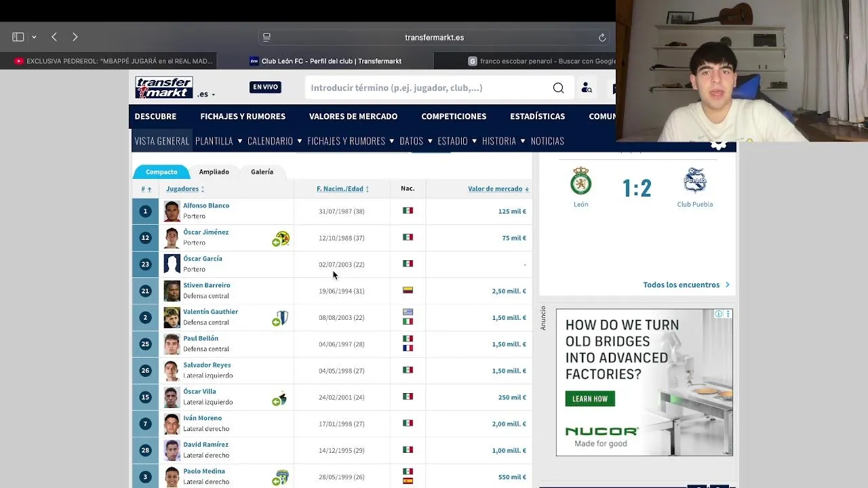Click the club badge beside Óscar Villa
Viewport: 868px width, 488px height.
pyautogui.click(x=281, y=398)
